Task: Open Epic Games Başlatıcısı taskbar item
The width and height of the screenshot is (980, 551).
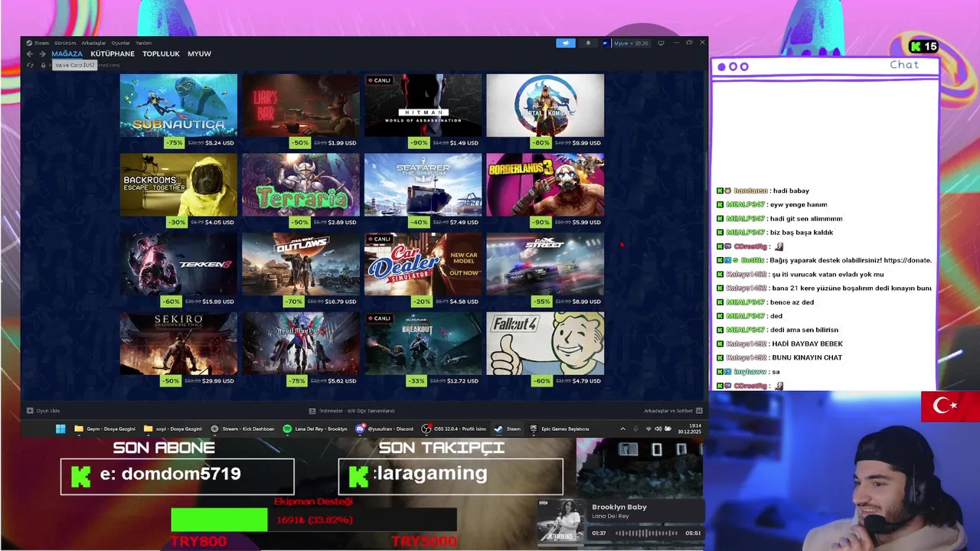Action: [x=560, y=429]
